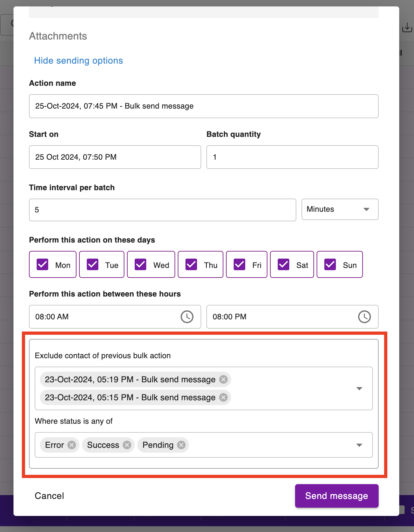This screenshot has height=532, width=414.
Task: Cancel the bulk send dialog
Action: (x=50, y=496)
